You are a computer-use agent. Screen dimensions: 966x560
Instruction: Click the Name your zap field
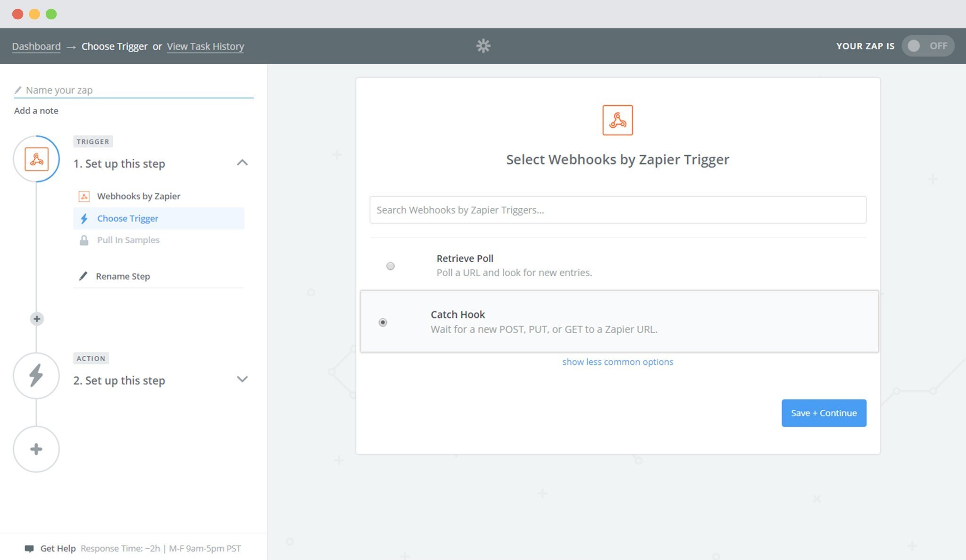coord(134,90)
